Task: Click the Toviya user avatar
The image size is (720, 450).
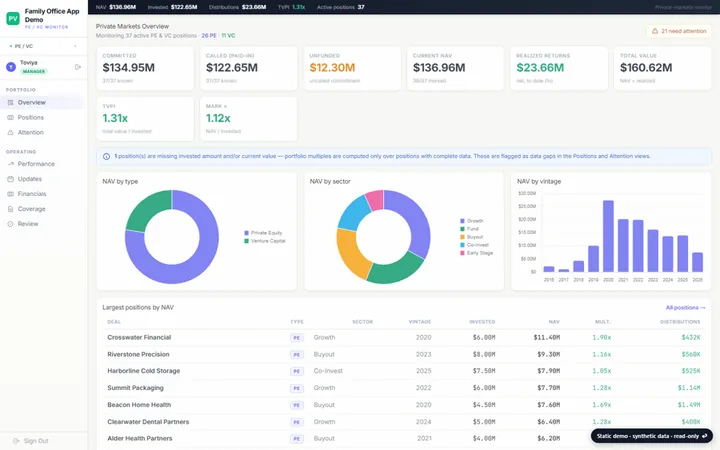Action: [x=11, y=67]
